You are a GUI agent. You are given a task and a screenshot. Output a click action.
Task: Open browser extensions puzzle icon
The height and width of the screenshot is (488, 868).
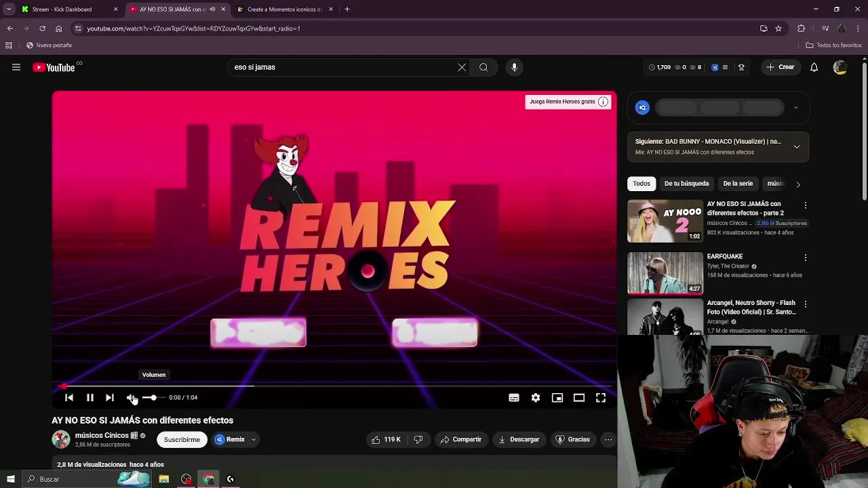[x=802, y=28]
